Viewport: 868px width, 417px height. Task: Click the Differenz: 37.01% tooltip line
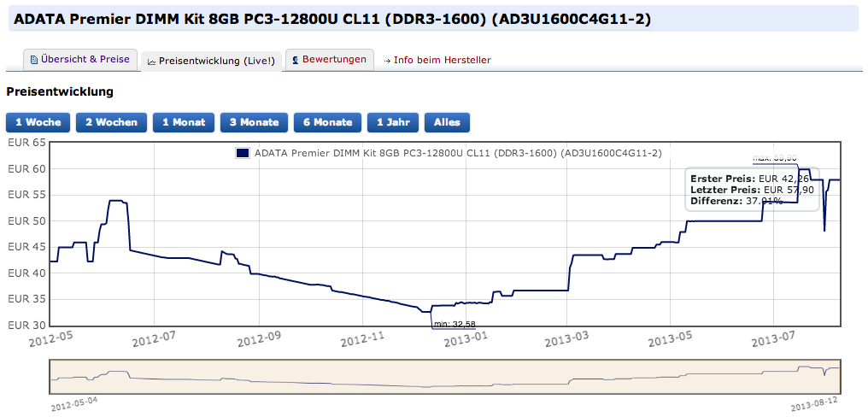(x=736, y=201)
